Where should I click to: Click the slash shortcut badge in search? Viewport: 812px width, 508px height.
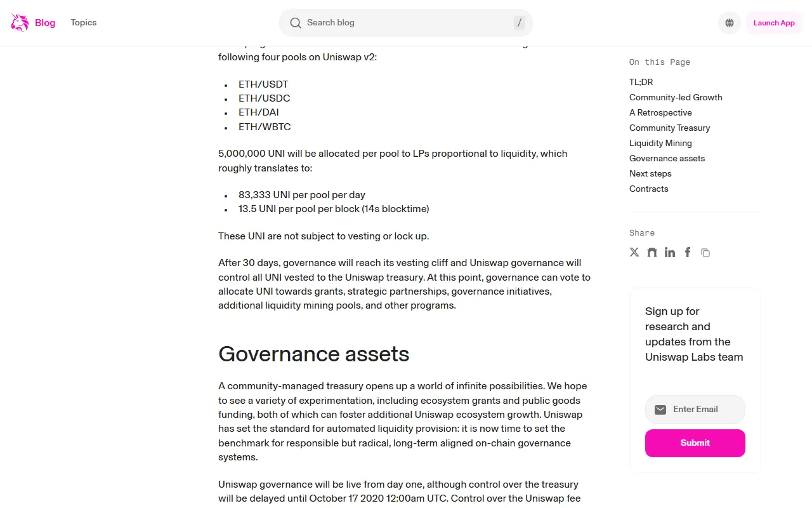click(520, 23)
